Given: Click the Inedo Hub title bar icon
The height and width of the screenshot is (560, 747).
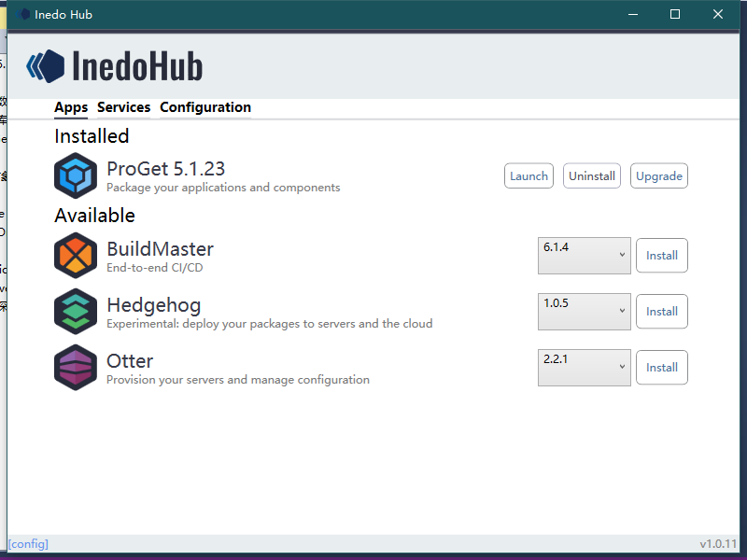Looking at the screenshot, I should (22, 14).
